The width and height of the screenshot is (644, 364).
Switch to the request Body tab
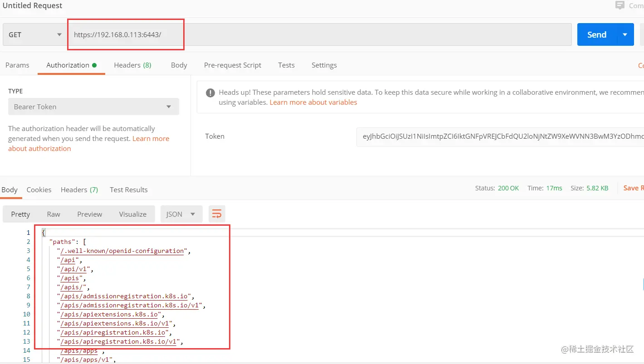click(179, 65)
